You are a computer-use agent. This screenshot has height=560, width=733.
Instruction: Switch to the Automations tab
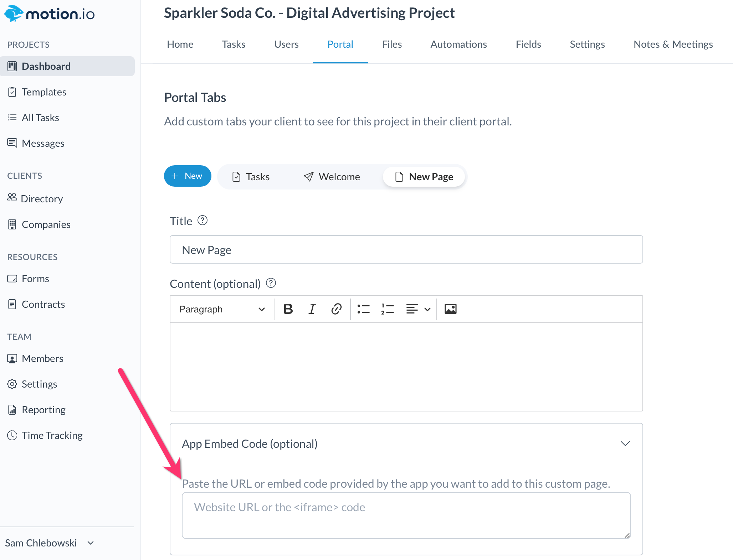point(458,44)
